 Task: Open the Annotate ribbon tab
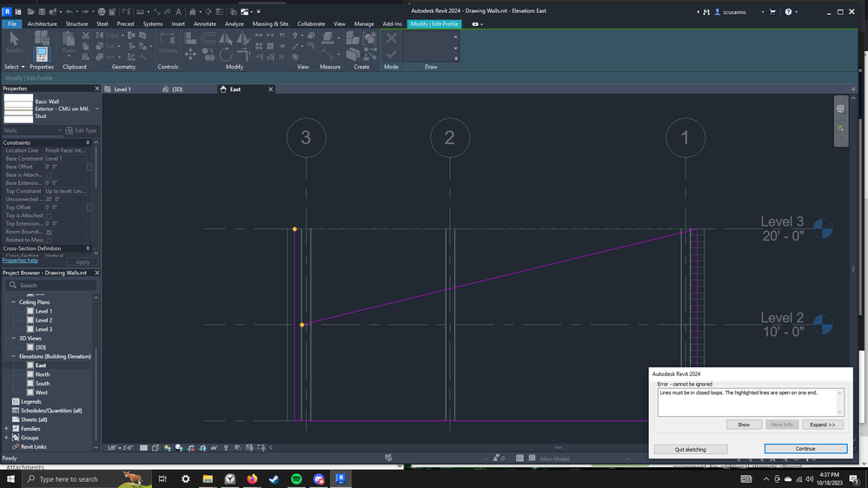[205, 23]
